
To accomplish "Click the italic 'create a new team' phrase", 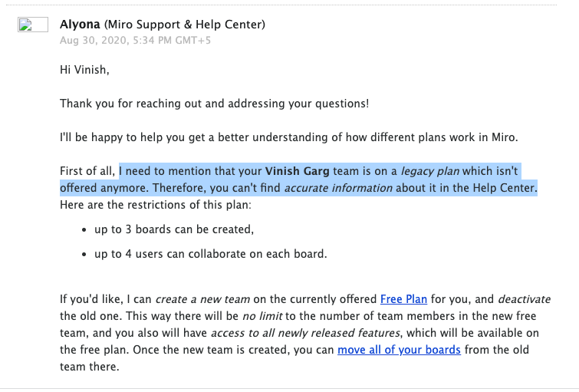I will click(x=202, y=299).
